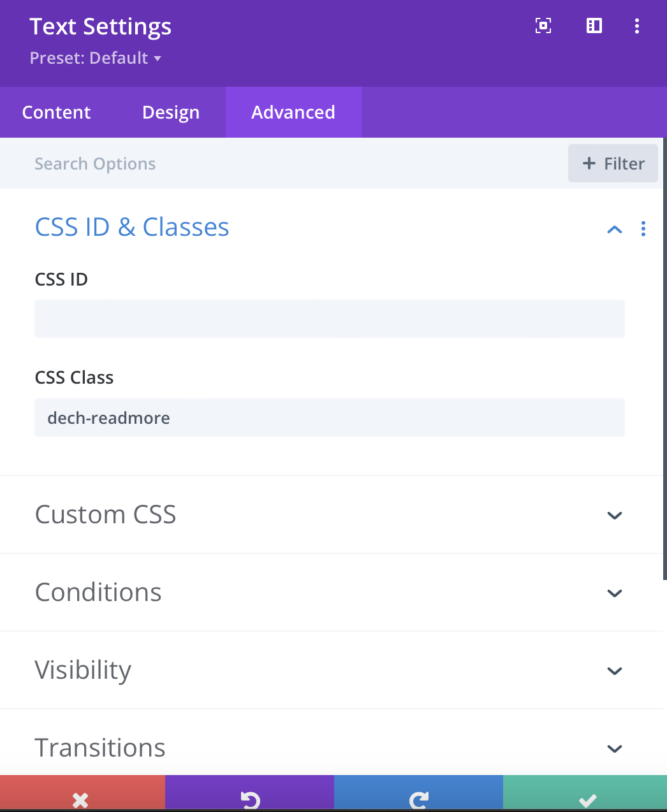Focus the CSS ID input field
This screenshot has height=812, width=667.
(330, 319)
